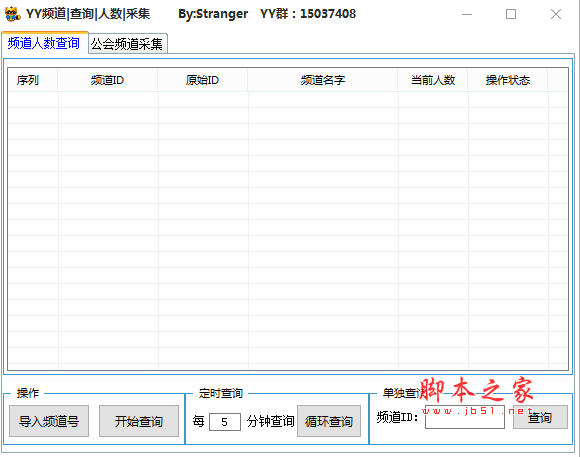Select the 频道名字 column header
This screenshot has height=457, width=580.
click(x=323, y=80)
